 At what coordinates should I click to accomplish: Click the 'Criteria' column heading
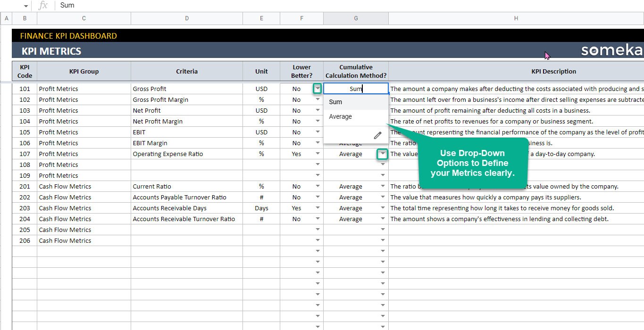point(187,71)
